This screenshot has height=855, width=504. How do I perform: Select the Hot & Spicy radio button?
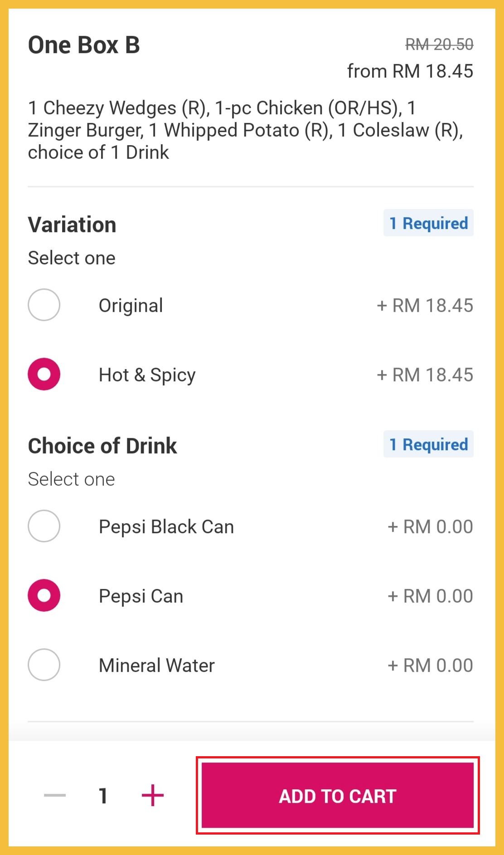coord(44,374)
